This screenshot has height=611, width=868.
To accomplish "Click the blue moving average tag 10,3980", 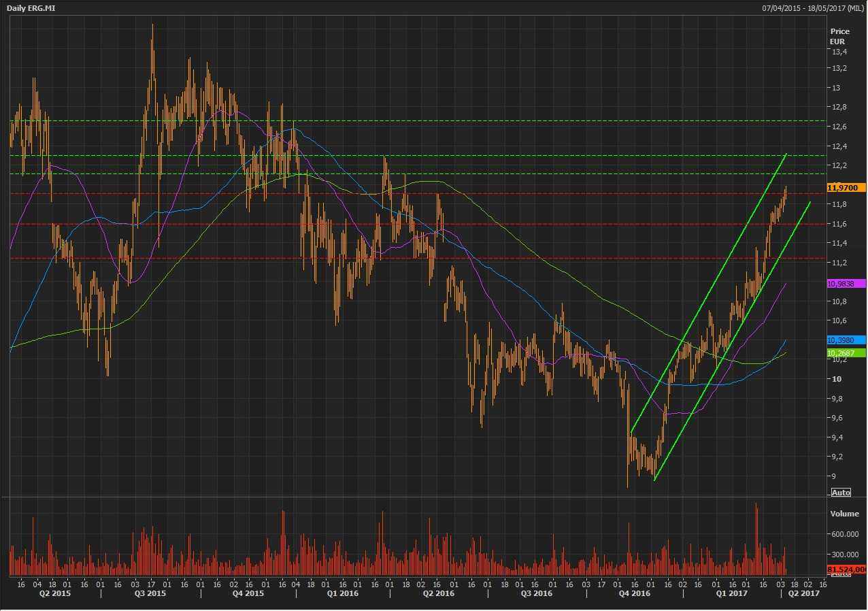I will pos(846,340).
